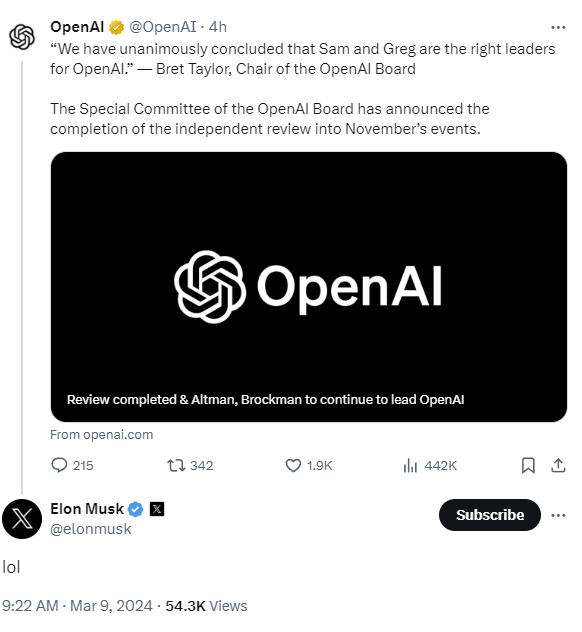The height and width of the screenshot is (632, 582).
Task: Open the @OpenAI handle link
Action: pos(162,27)
